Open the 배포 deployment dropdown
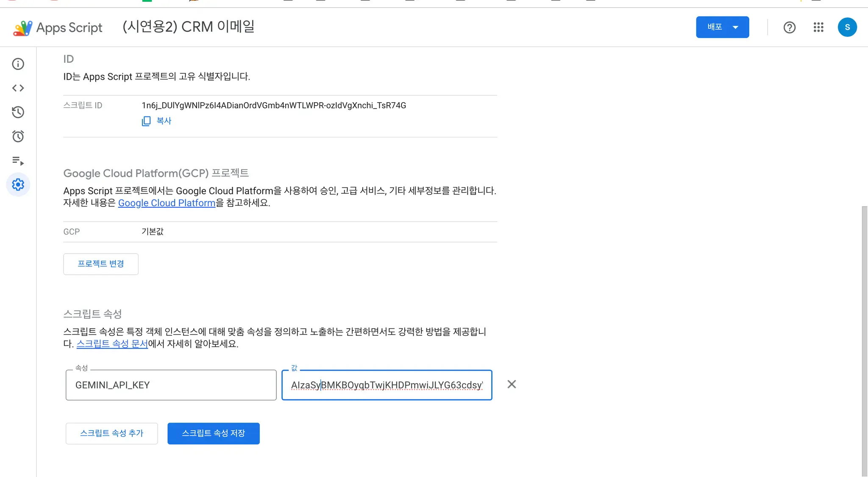Viewport: 868px width, 477px height. (722, 27)
